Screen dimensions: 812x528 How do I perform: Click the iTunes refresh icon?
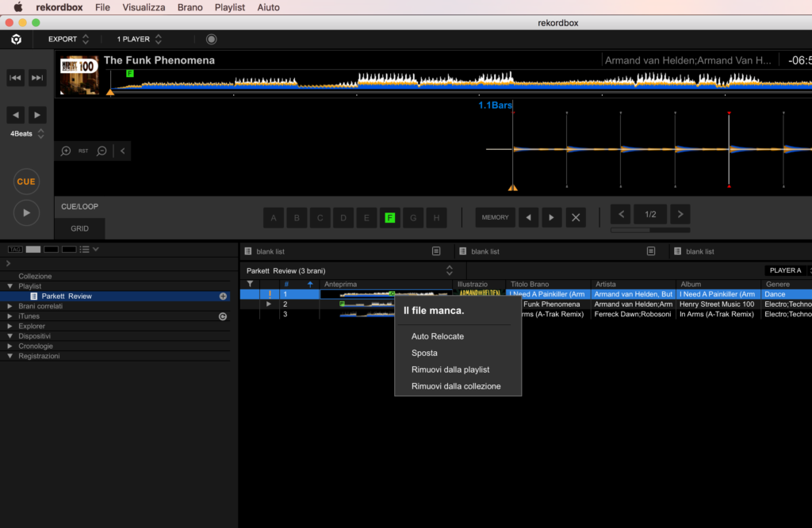tap(223, 316)
